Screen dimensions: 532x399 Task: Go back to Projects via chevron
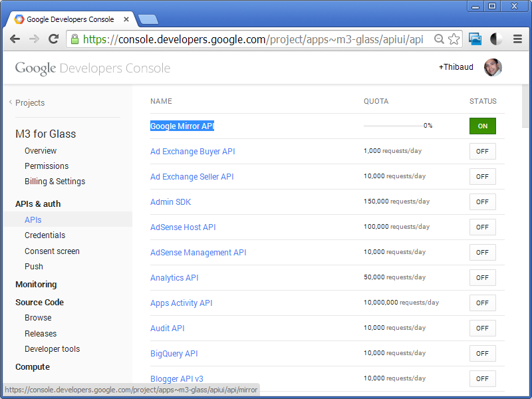pos(11,102)
